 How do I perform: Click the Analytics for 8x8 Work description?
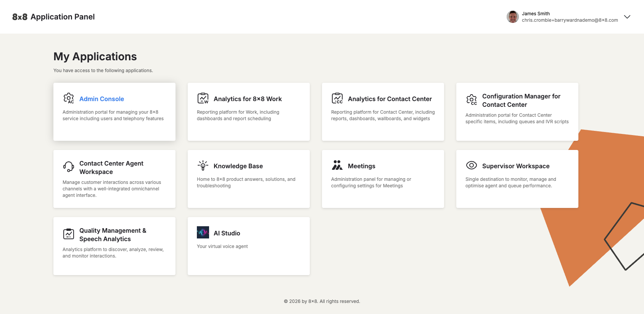(x=238, y=115)
